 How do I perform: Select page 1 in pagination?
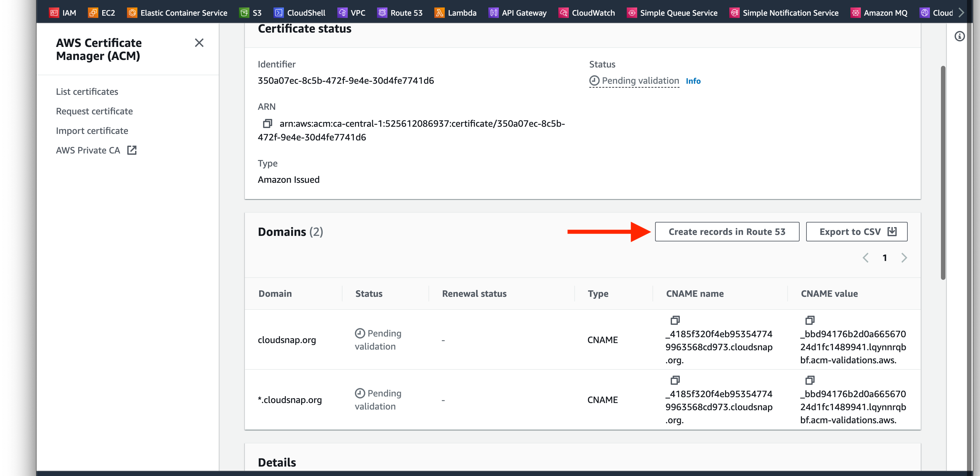885,258
